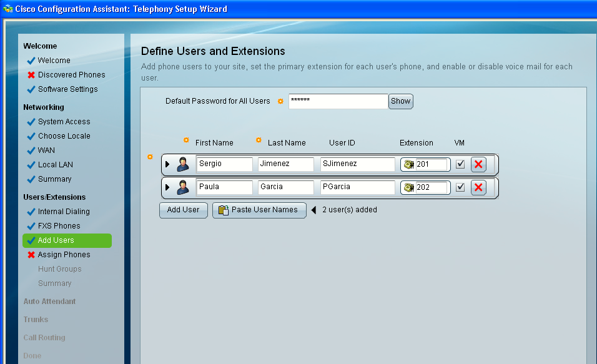Select Users/Extensions Summary step

(54, 283)
